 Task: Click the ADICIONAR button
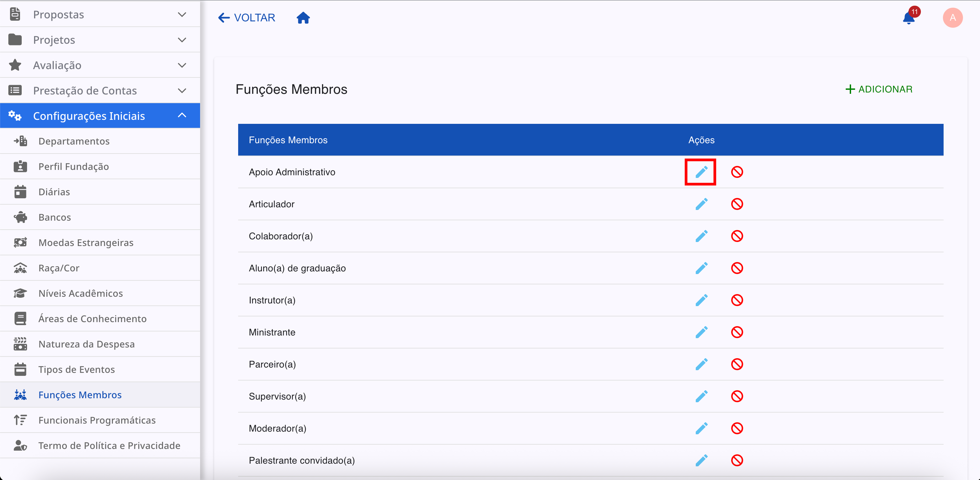click(879, 89)
